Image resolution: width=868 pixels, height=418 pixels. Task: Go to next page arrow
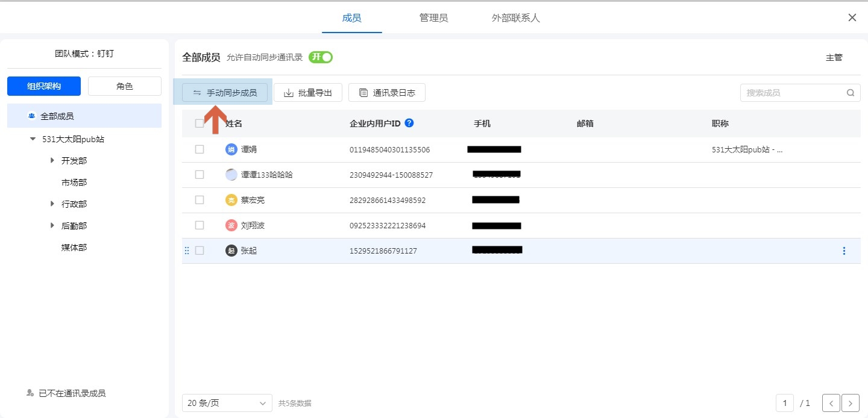click(851, 403)
